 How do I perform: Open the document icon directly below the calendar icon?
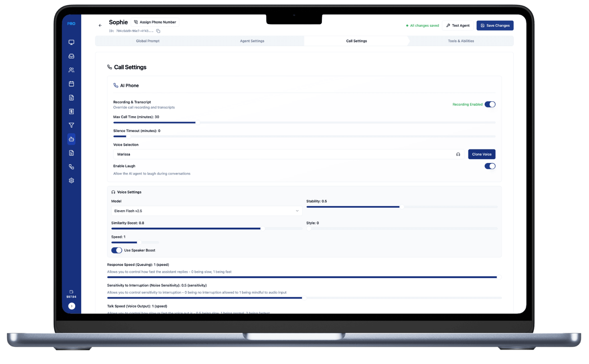coord(71,98)
